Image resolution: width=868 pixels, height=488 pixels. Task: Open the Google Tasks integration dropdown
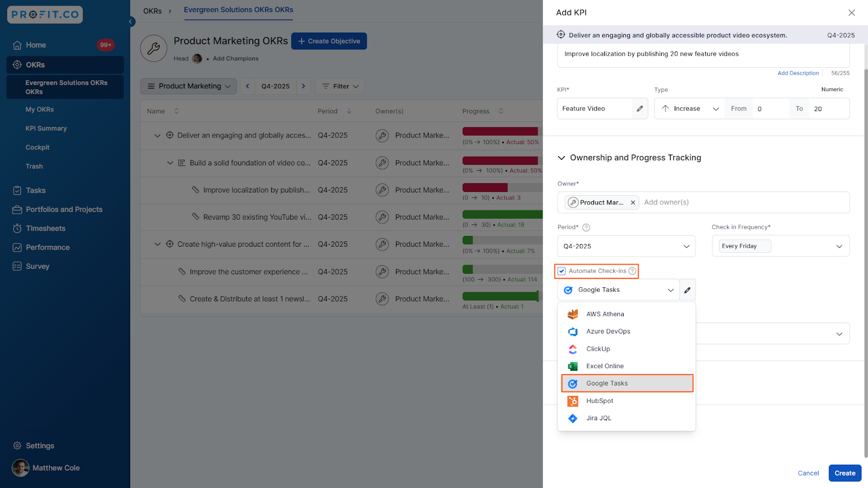[618, 290]
